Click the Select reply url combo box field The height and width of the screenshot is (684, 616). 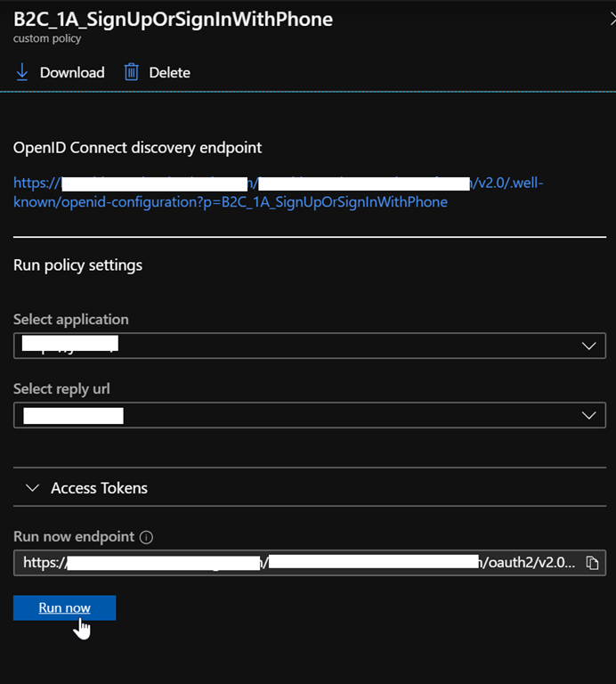point(294,415)
